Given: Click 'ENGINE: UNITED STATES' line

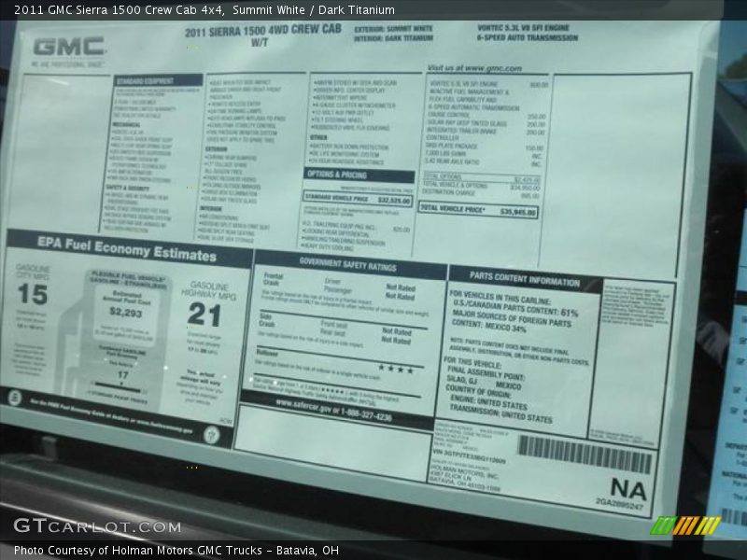Looking at the screenshot, I should tap(488, 402).
